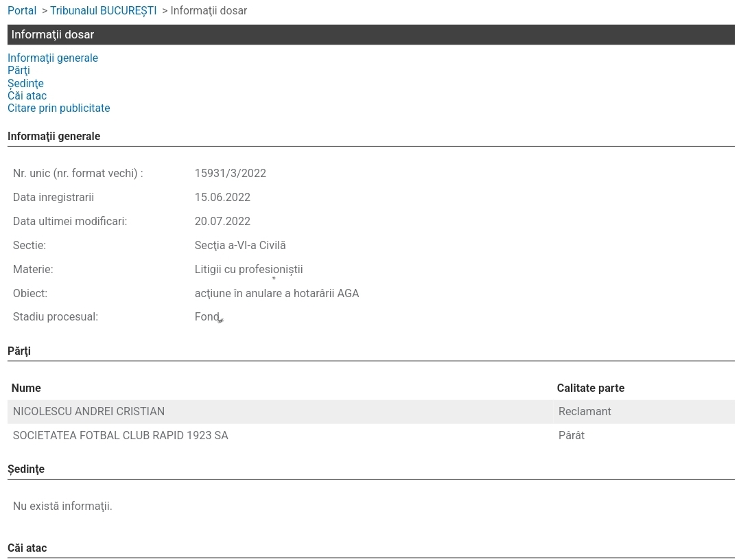Click the Litigii cu profesioniștii value

coord(248,270)
